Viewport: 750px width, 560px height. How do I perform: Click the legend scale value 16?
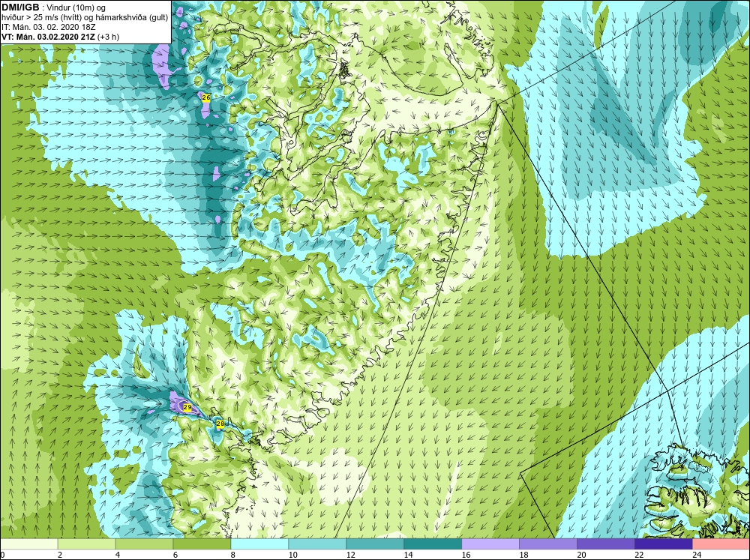(466, 555)
